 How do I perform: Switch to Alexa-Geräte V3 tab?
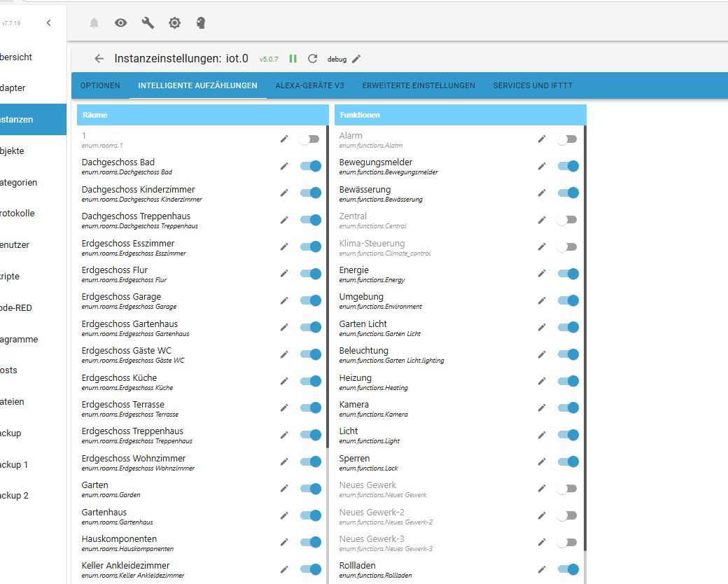[x=309, y=85]
